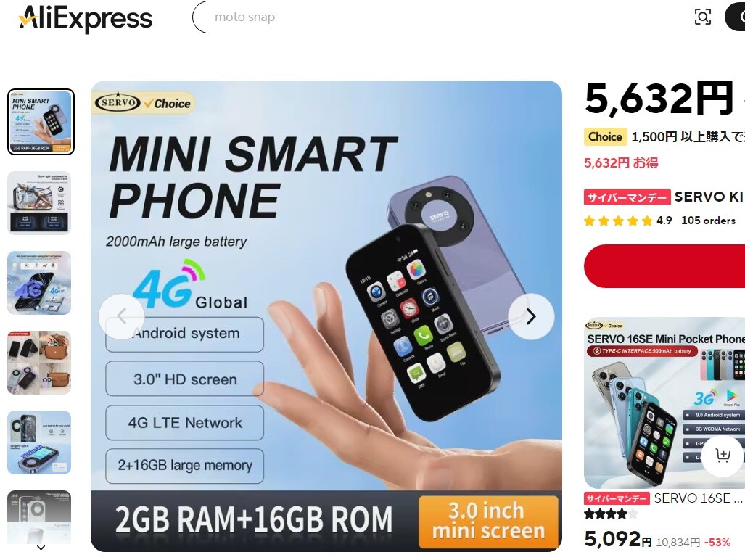
Task: Select the gaming performance second thumbnail
Action: [x=39, y=203]
